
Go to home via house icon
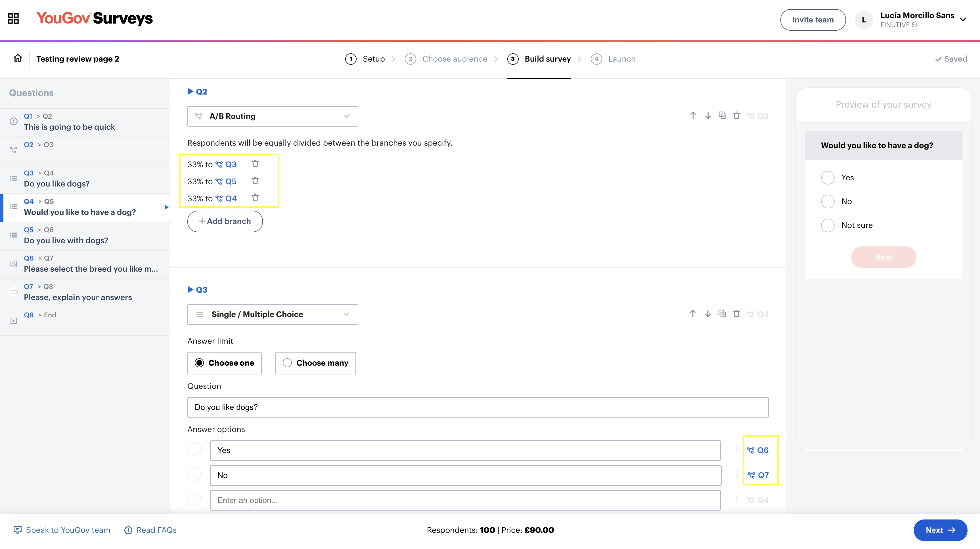tap(18, 58)
